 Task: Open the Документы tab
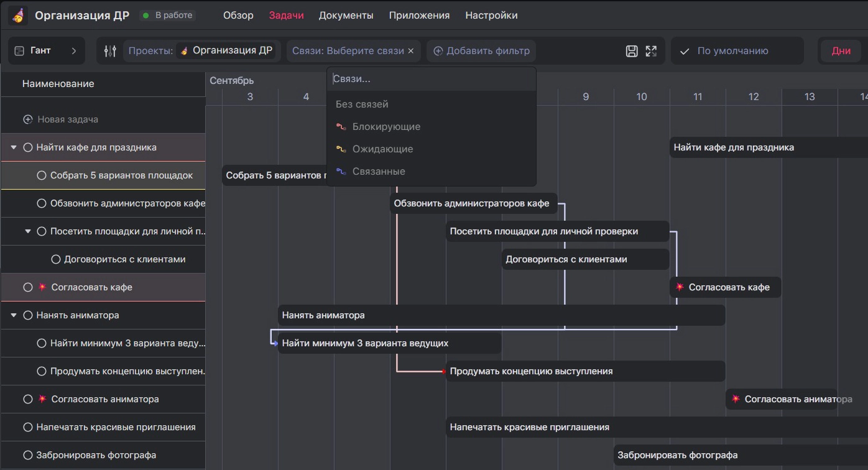346,16
